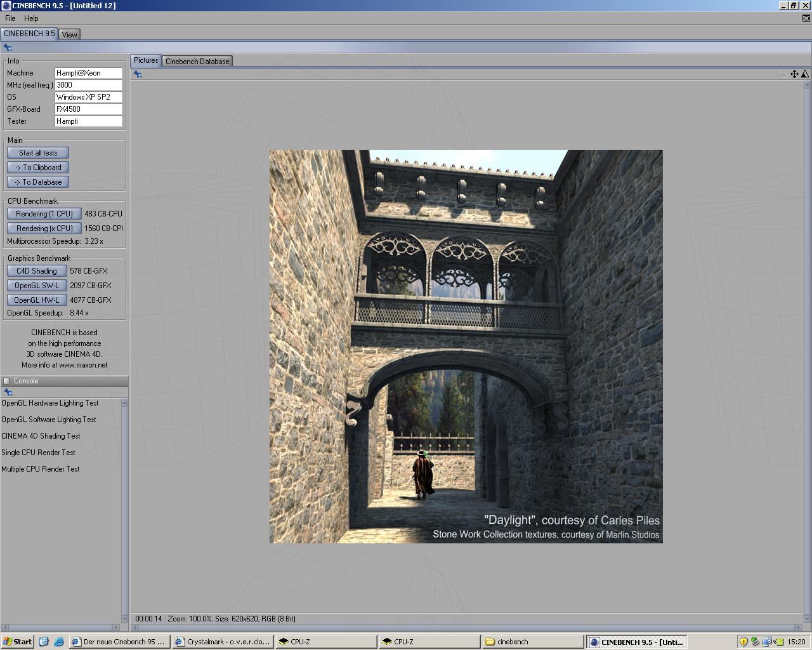Click the 'Single CPU Render Test' console line
This screenshot has width=812, height=650.
pos(38,453)
